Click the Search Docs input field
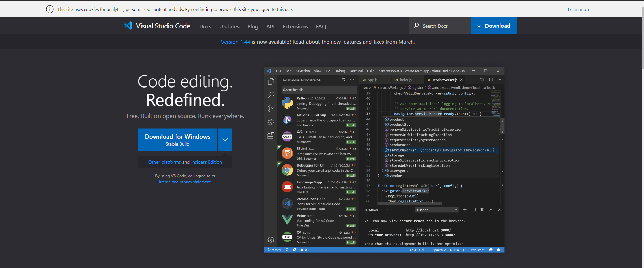Screen dimensions: 644x268 440,26
